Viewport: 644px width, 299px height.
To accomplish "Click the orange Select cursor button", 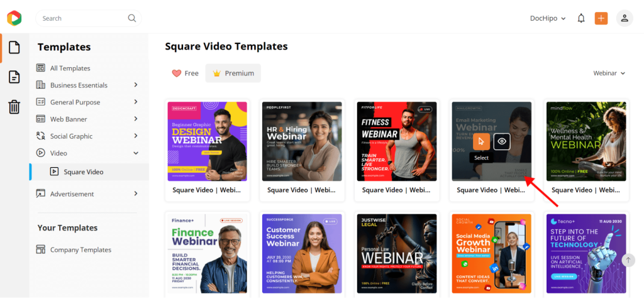I will pos(481,141).
